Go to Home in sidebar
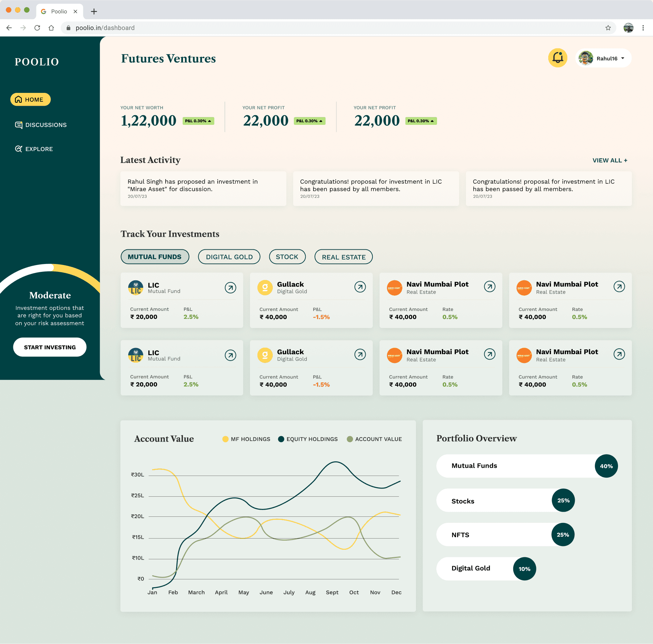653x644 pixels. click(x=30, y=100)
